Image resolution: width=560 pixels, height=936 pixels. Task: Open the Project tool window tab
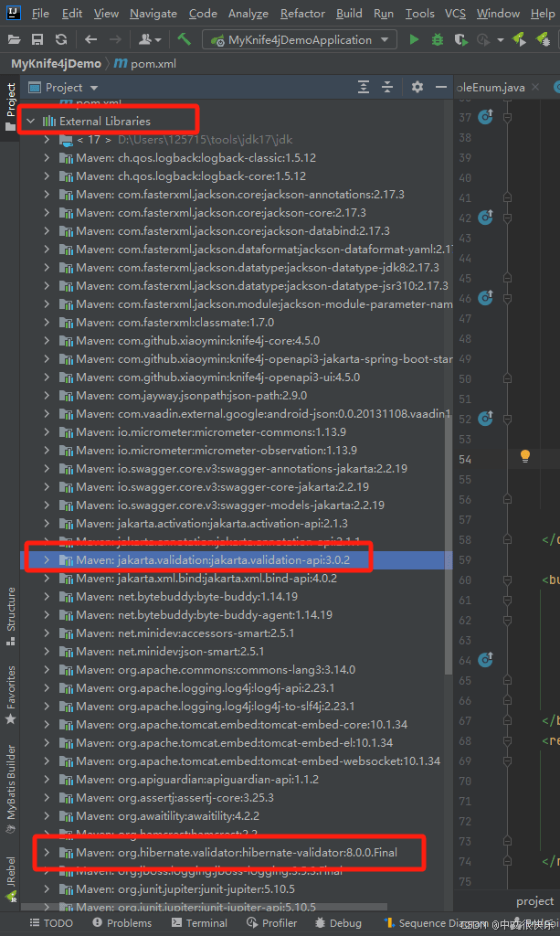(10, 108)
